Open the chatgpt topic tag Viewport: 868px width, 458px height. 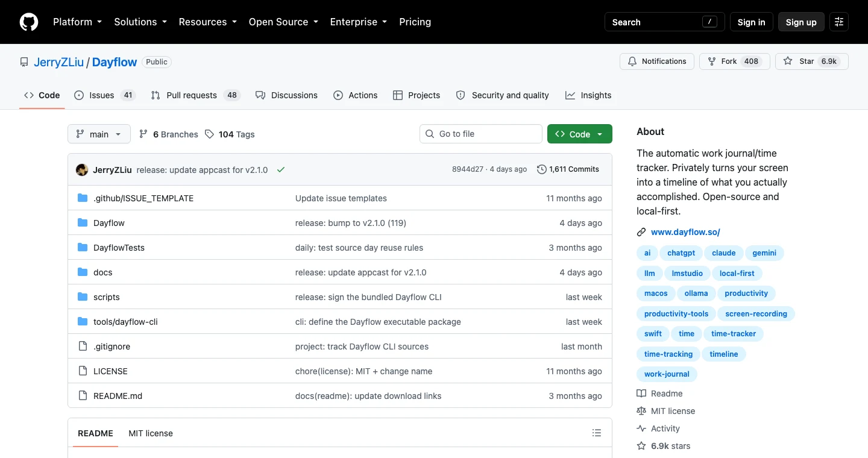coord(681,253)
